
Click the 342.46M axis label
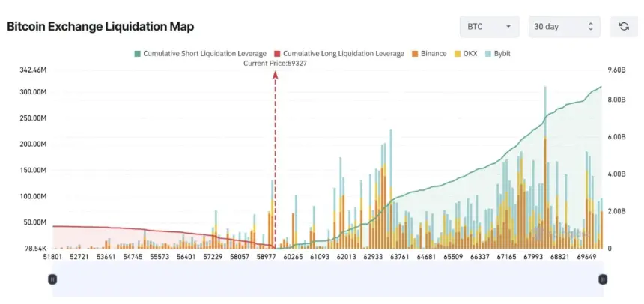click(33, 70)
